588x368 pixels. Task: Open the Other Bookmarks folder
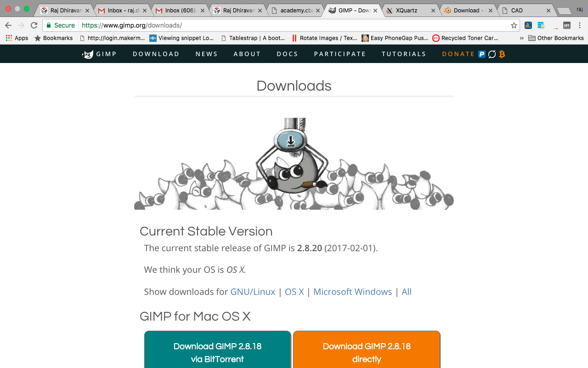pos(556,38)
